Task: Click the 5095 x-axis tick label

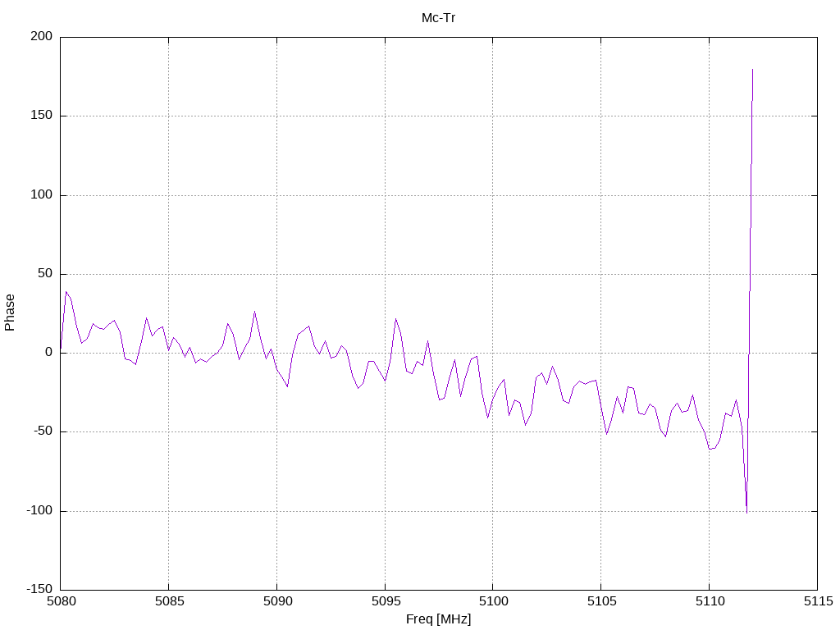Action: tap(386, 601)
